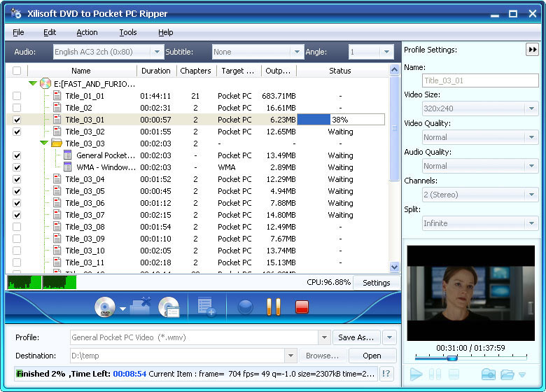
Task: Check the Title_03_08 checkbox
Action: pos(17,227)
